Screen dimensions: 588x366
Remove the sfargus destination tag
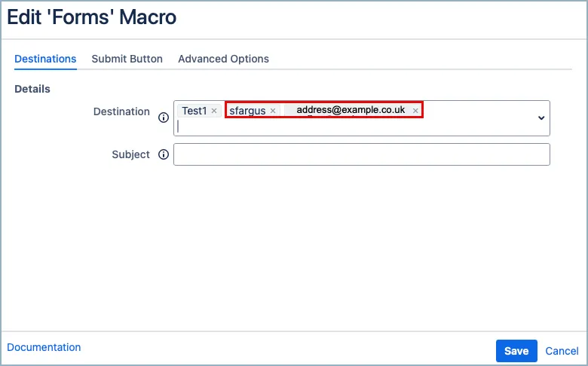click(273, 111)
